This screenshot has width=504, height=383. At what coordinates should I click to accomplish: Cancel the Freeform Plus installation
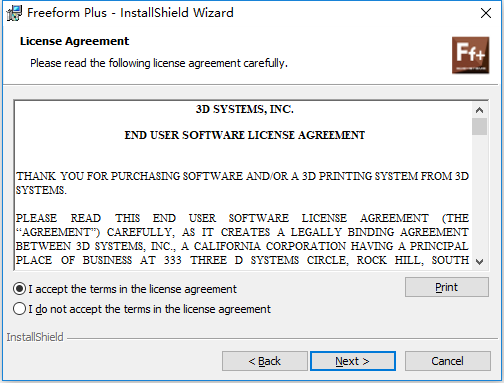448,361
